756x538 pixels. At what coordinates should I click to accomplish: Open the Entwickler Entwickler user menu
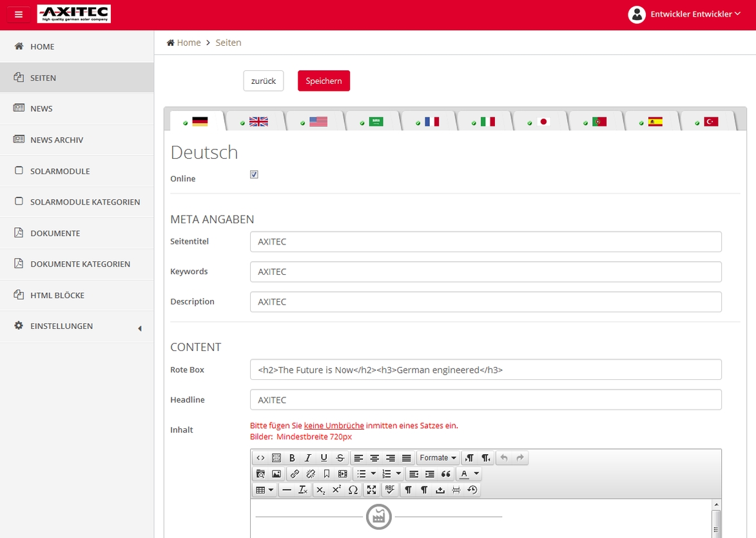click(x=684, y=14)
